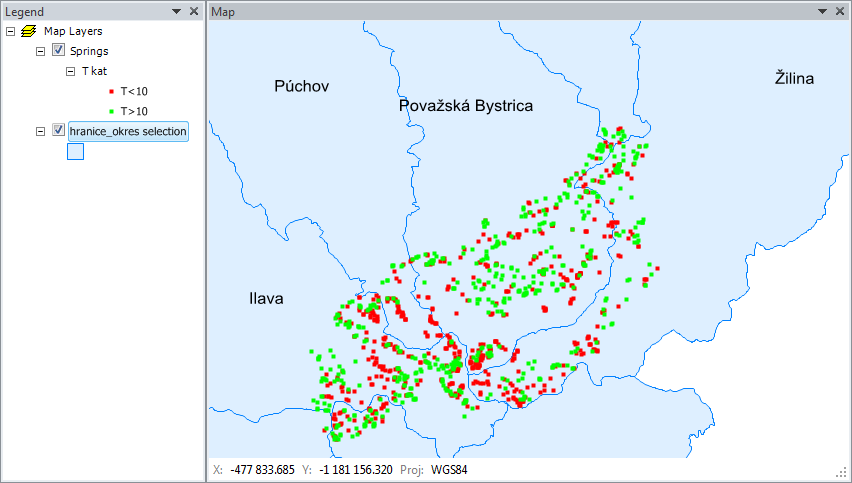Image resolution: width=852 pixels, height=483 pixels.
Task: Click the Map Layers stack icon
Action: click(28, 32)
